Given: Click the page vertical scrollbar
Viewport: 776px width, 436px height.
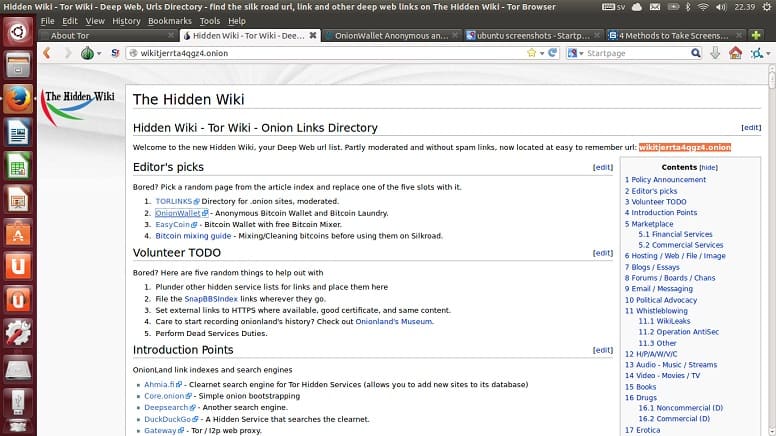Looking at the screenshot, I should click(772, 250).
